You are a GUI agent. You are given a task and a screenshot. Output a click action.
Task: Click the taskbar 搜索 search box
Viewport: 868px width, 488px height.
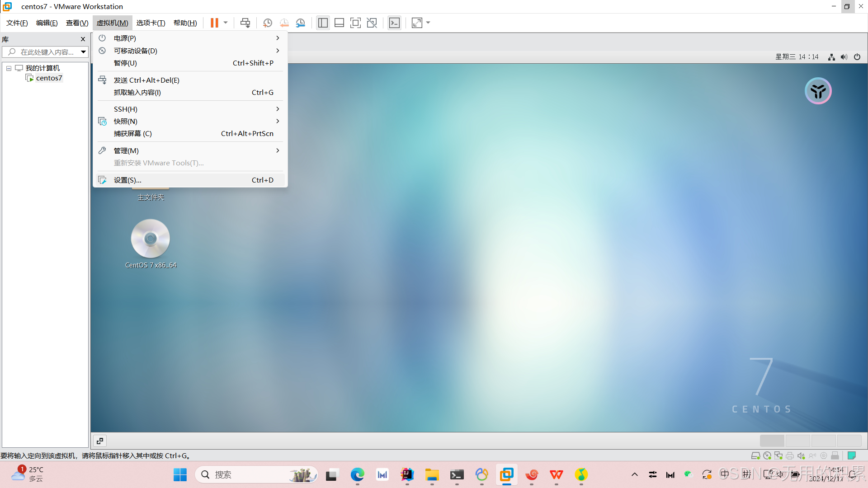pos(256,474)
